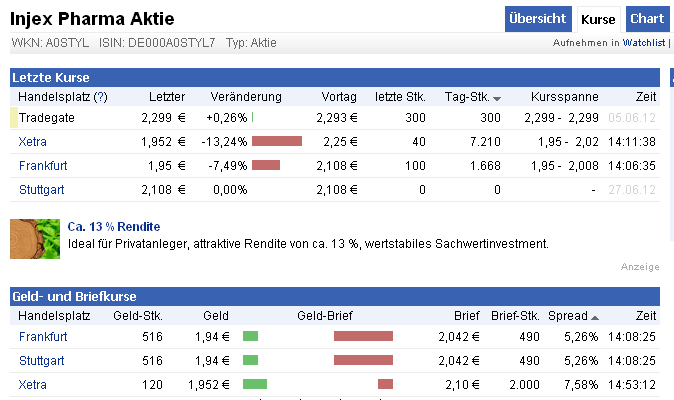674x400 pixels.
Task: Add stock to Watchlist link
Action: click(643, 43)
